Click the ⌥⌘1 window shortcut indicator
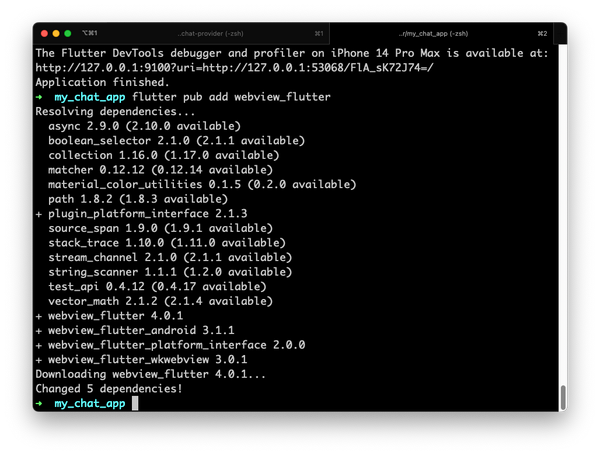 click(90, 33)
